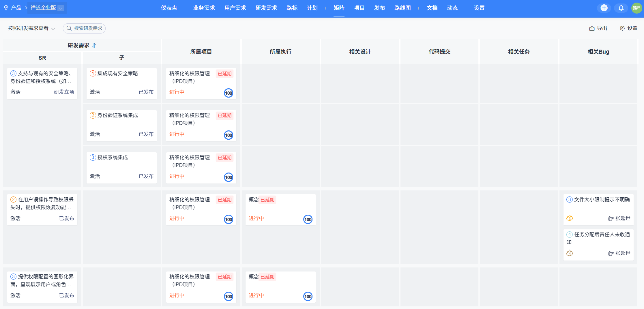Open the 研发需求 navigation tab
This screenshot has width=644, height=309.
tap(266, 8)
